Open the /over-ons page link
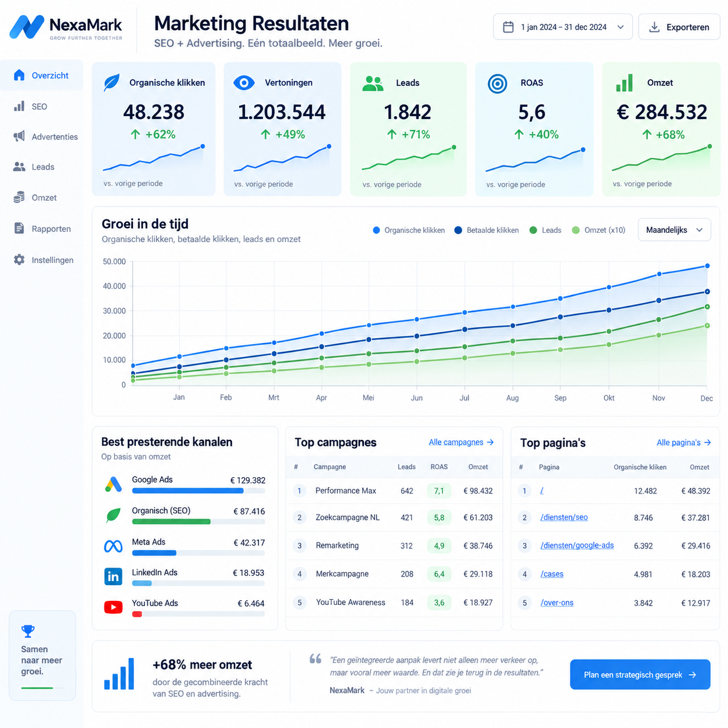The height and width of the screenshot is (728, 728). (x=557, y=603)
